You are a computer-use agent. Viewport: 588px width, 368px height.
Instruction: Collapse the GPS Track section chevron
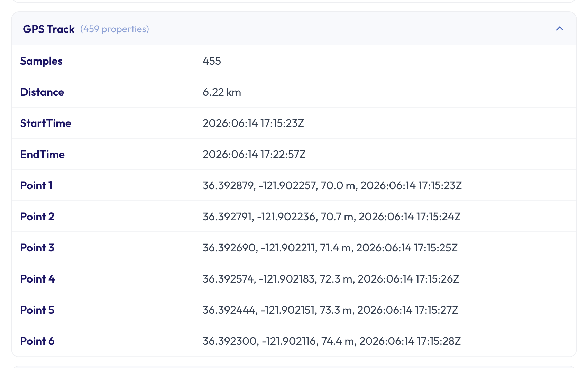point(559,29)
